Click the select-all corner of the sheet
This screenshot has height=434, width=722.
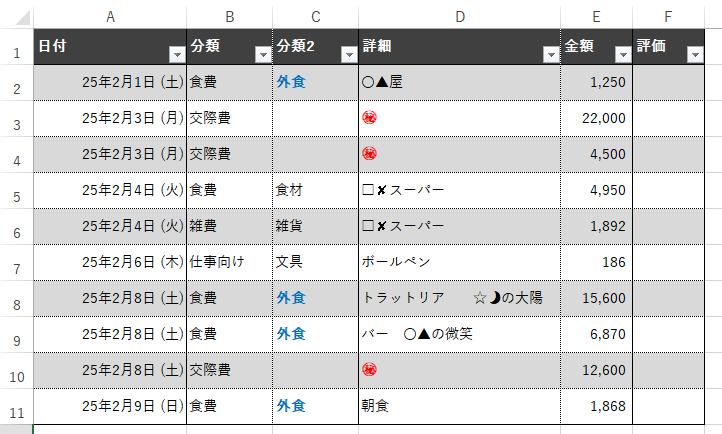point(16,16)
